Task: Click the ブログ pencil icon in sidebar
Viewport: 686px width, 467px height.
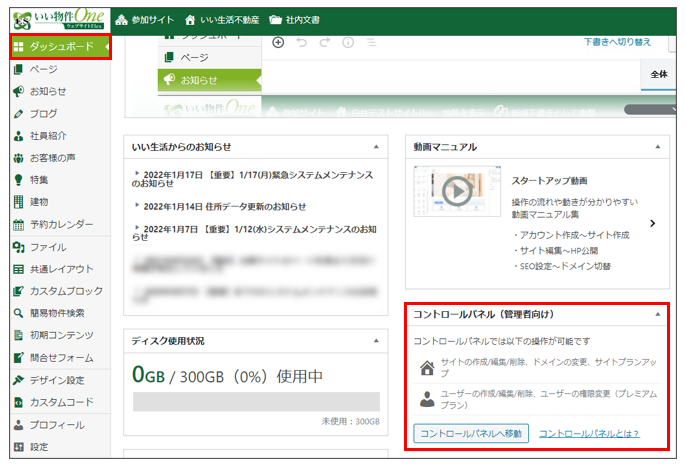Action: coord(18,114)
